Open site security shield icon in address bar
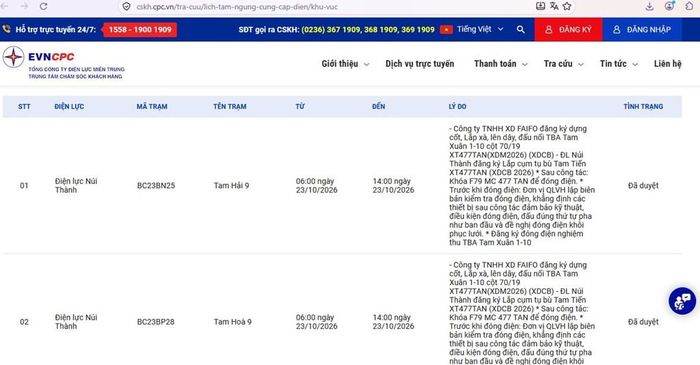The width and height of the screenshot is (700, 365). [127, 7]
